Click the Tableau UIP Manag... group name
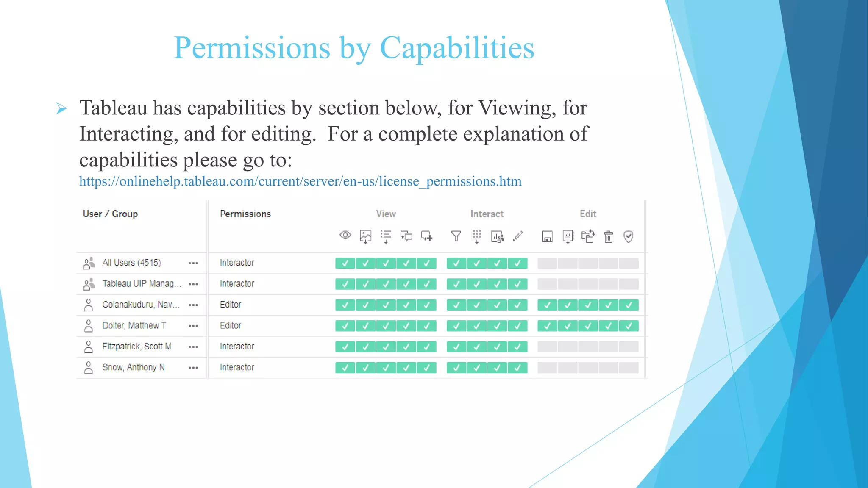This screenshot has width=868, height=488. click(142, 283)
